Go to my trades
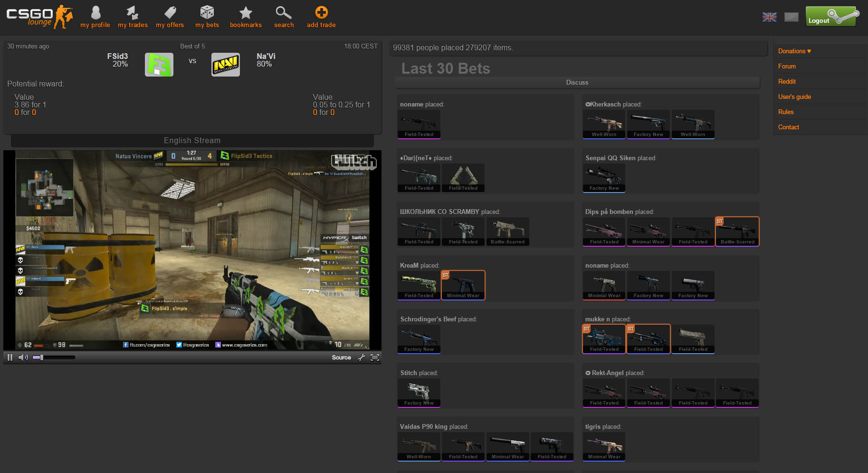The height and width of the screenshot is (473, 868). [x=133, y=17]
